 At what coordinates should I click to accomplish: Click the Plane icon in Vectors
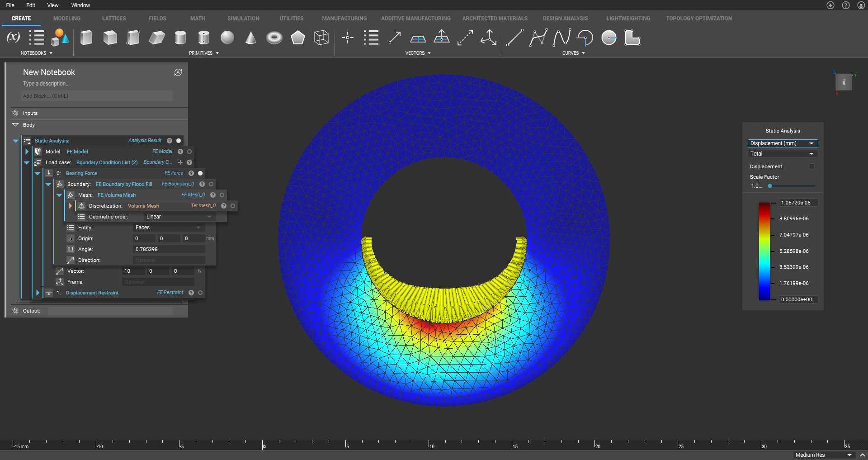[418, 39]
